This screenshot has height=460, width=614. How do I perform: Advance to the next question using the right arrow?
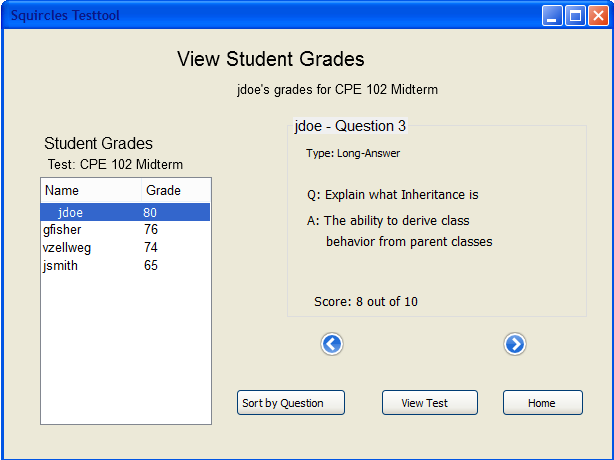click(514, 344)
